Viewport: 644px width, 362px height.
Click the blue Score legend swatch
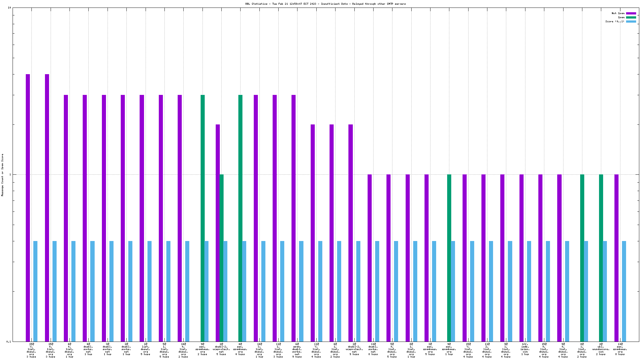pyautogui.click(x=631, y=21)
